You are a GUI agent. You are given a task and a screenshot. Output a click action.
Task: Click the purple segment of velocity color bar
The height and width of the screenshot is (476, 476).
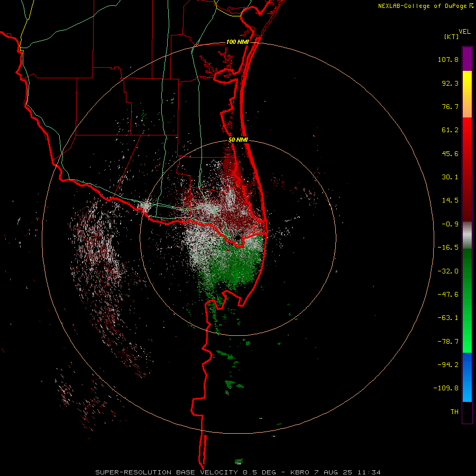467,59
